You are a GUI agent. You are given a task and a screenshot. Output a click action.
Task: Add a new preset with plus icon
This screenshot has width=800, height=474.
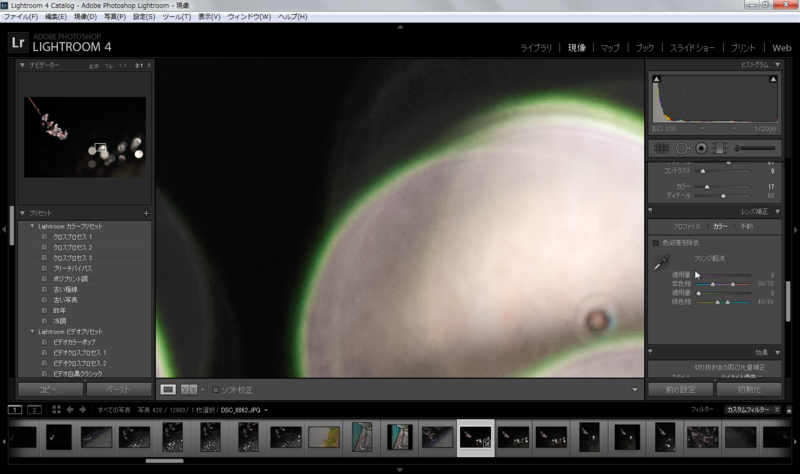(146, 213)
